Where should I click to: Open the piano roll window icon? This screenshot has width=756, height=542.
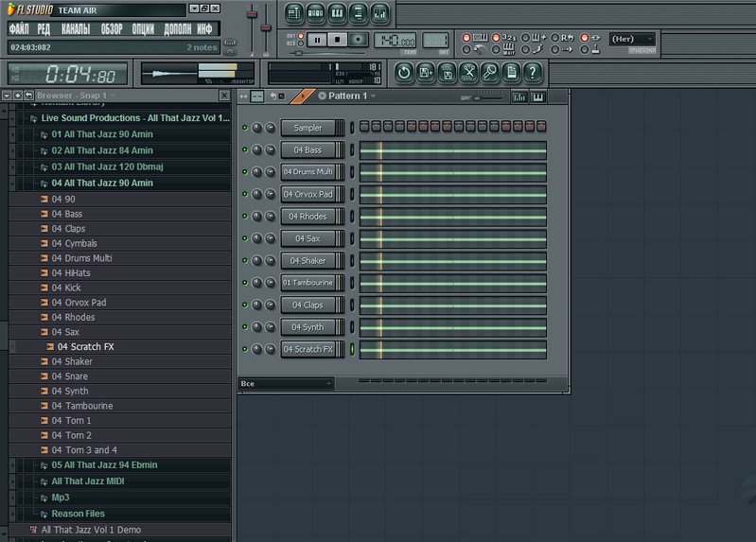click(x=338, y=13)
